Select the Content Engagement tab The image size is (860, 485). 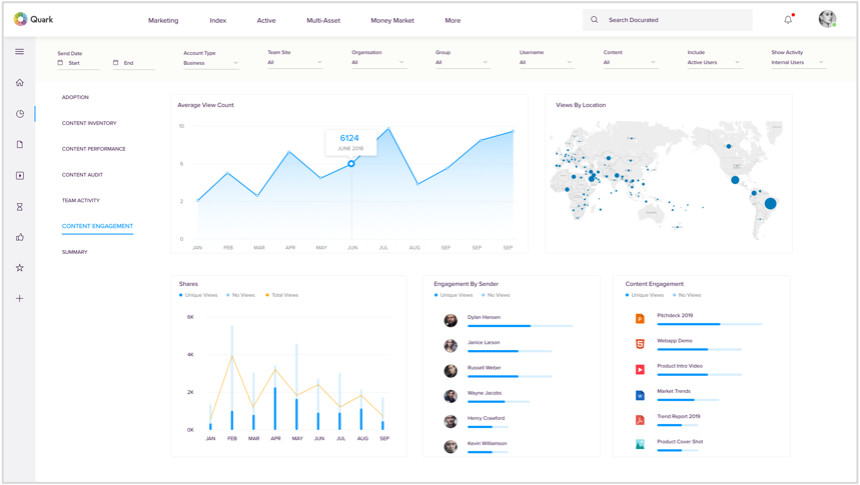97,226
